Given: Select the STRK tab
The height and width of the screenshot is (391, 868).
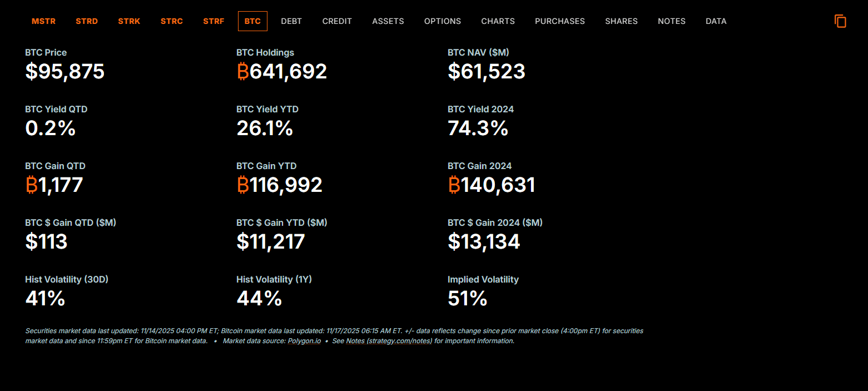Looking at the screenshot, I should pos(129,21).
